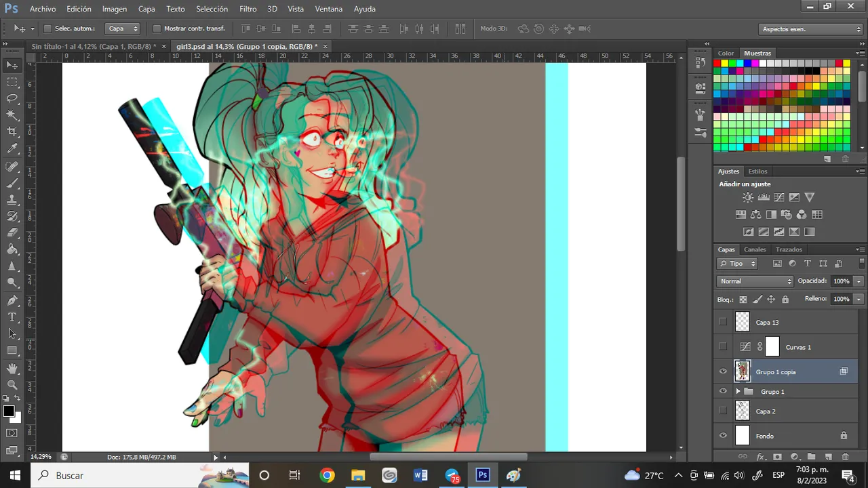This screenshot has height=488, width=868.
Task: Select the Clone Stamp tool
Action: (x=12, y=200)
